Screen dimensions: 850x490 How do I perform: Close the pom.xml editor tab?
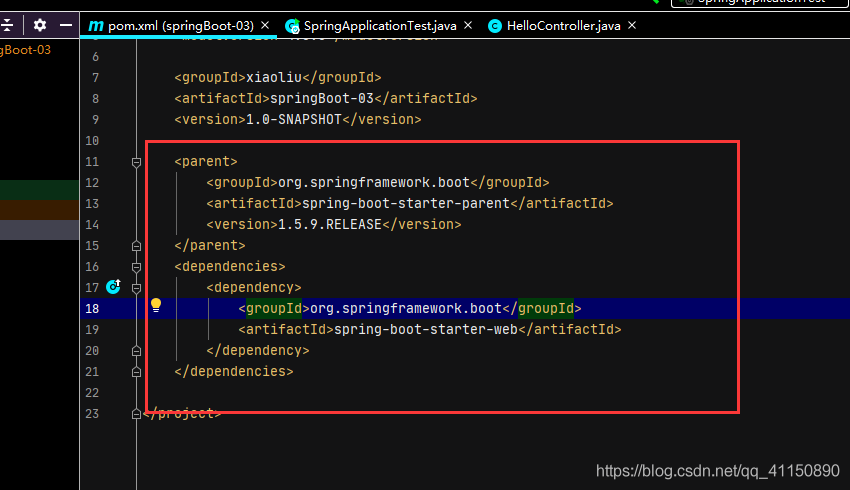(265, 25)
